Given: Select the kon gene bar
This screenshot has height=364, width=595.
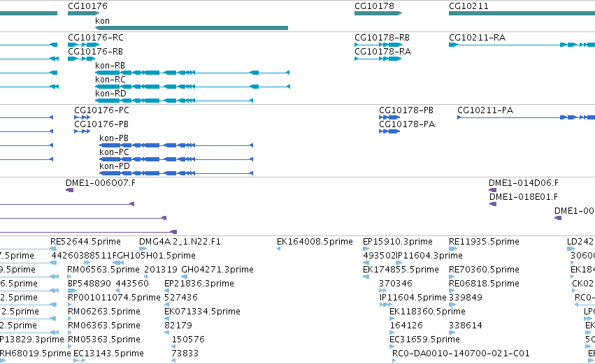Looking at the screenshot, I should (x=192, y=28).
